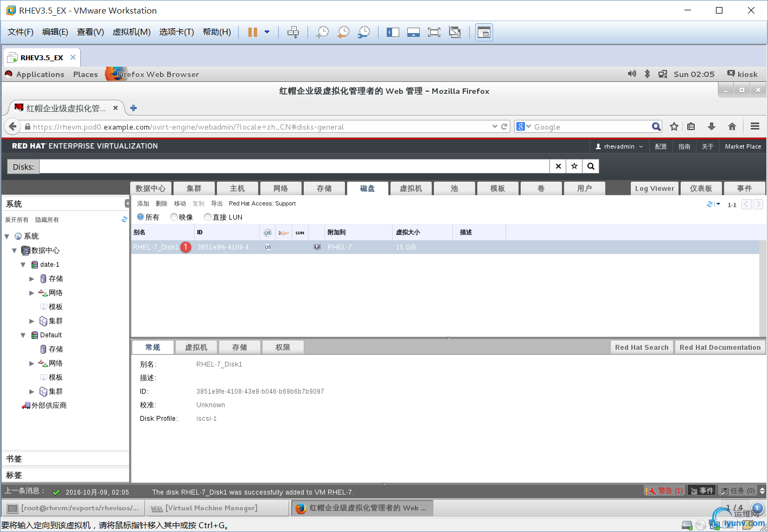
Task: Collapse the 数据中心 tree node
Action: point(15,251)
